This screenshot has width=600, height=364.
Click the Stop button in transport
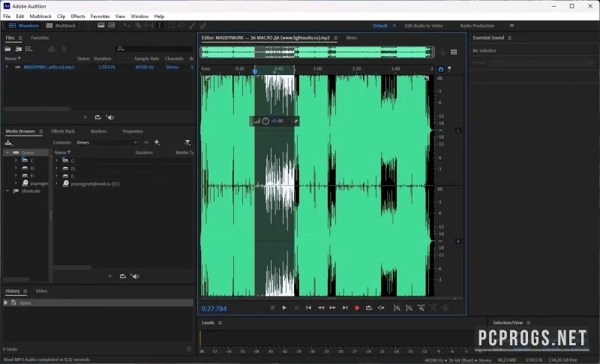pyautogui.click(x=272, y=308)
